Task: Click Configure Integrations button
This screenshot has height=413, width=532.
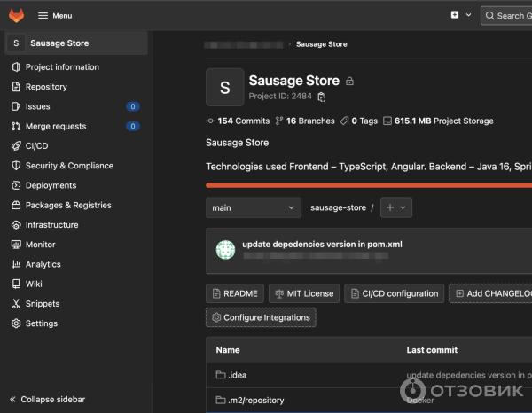Action: (x=261, y=317)
